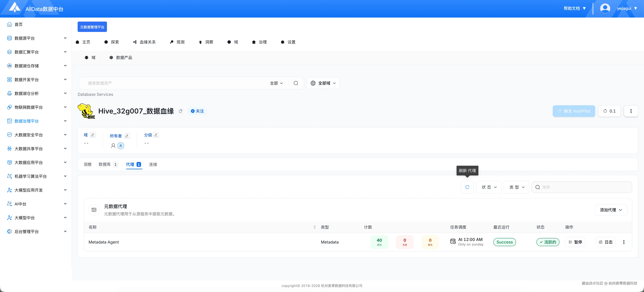The height and width of the screenshot is (292, 644).
Task: Click the 首页 home sidebar icon
Action: click(9, 24)
